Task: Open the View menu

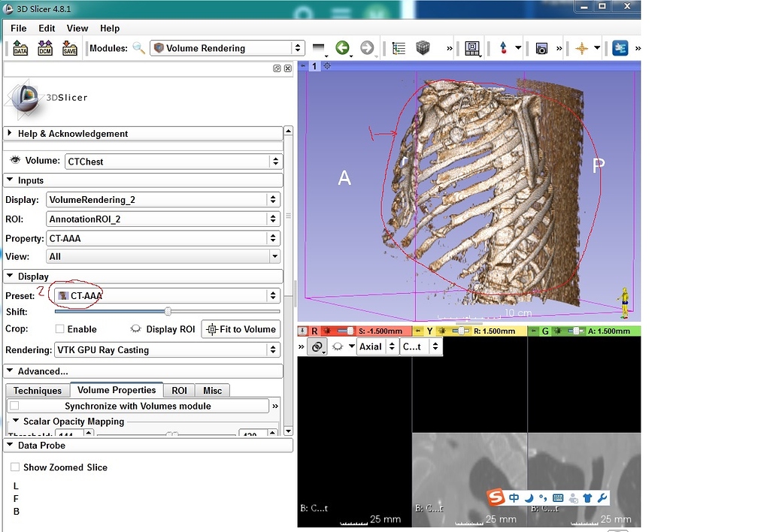Action: coord(77,29)
